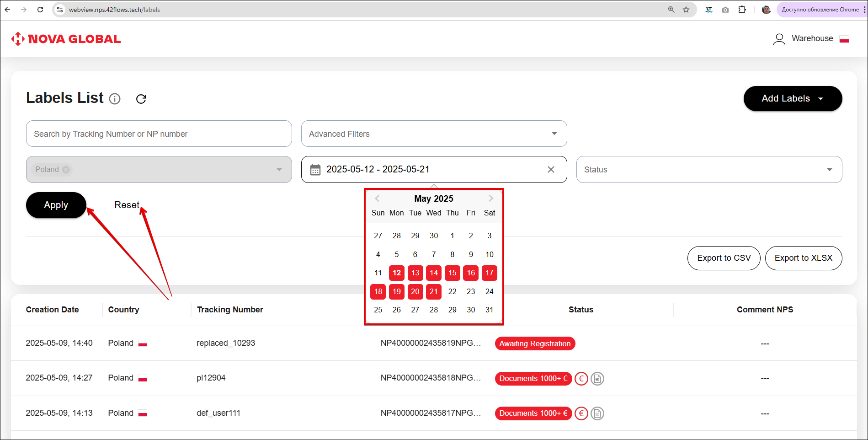
Task: Click document icon in def_user111 row
Action: pyautogui.click(x=597, y=413)
